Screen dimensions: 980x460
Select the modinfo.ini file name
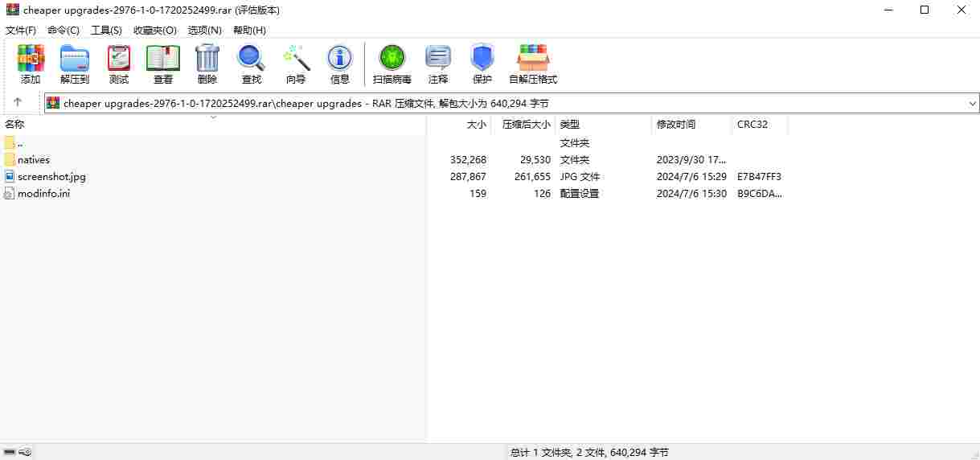pyautogui.click(x=43, y=193)
